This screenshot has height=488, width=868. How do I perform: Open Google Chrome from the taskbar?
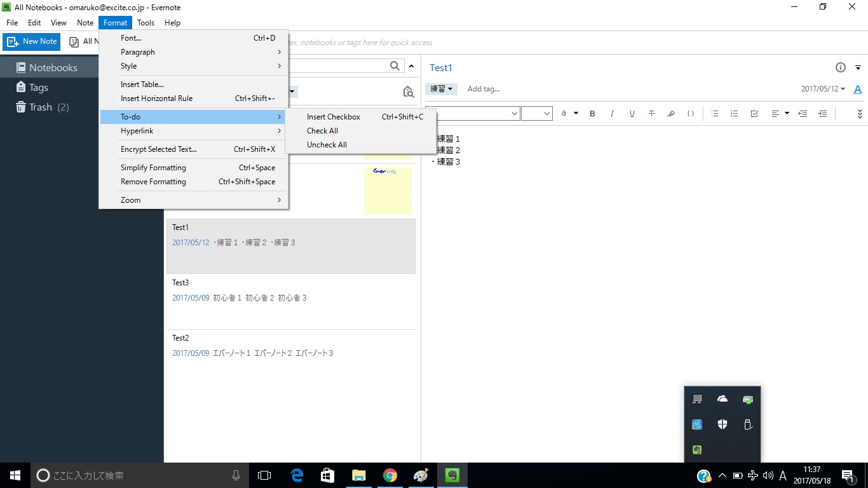[390, 475]
